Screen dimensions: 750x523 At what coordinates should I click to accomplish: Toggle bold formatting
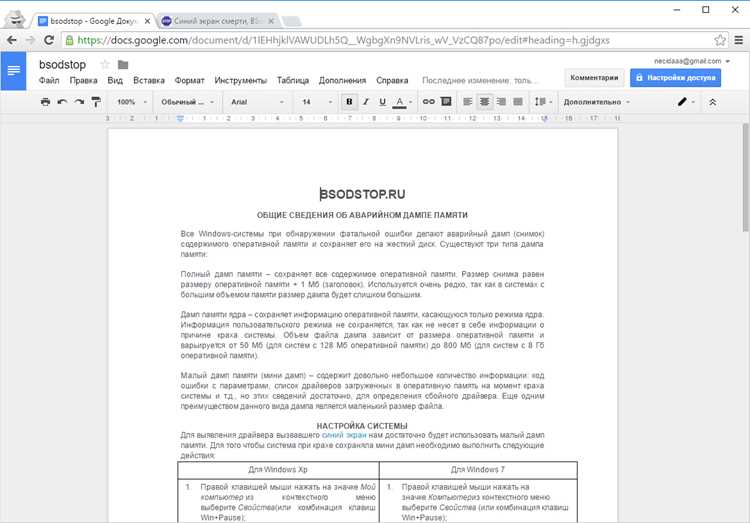349,101
